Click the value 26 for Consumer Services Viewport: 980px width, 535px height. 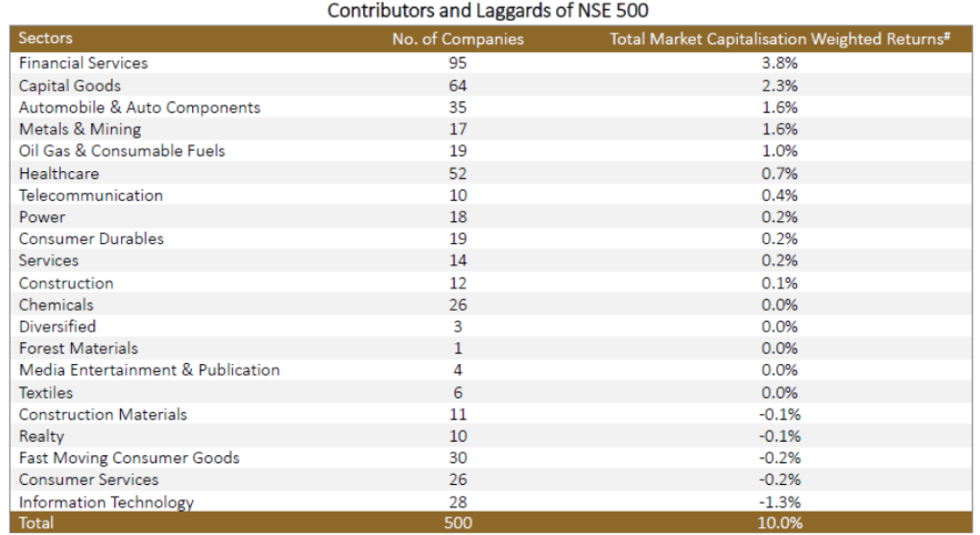tap(457, 480)
